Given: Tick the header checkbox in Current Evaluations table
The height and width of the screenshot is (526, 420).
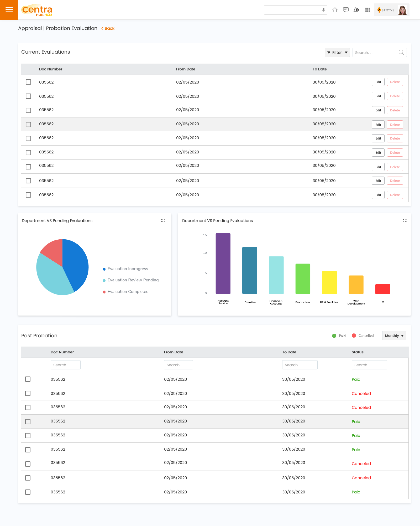Looking at the screenshot, I should 28,69.
